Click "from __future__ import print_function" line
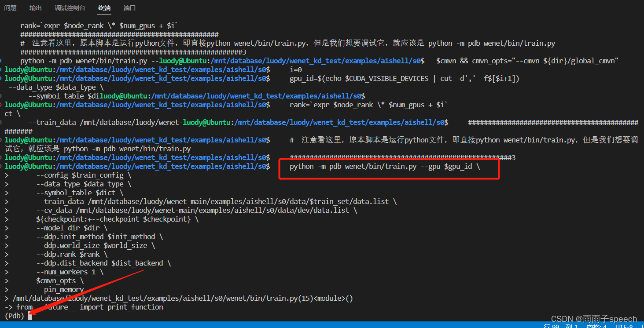 (90, 307)
